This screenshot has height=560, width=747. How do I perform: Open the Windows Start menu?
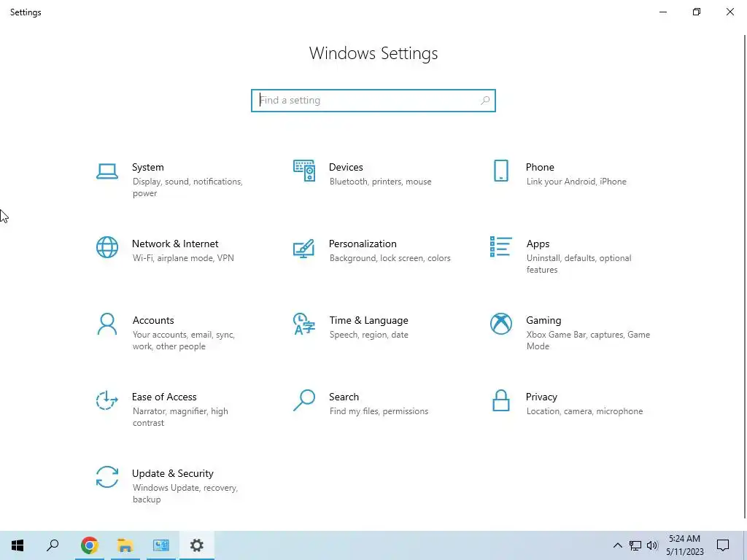click(x=18, y=545)
